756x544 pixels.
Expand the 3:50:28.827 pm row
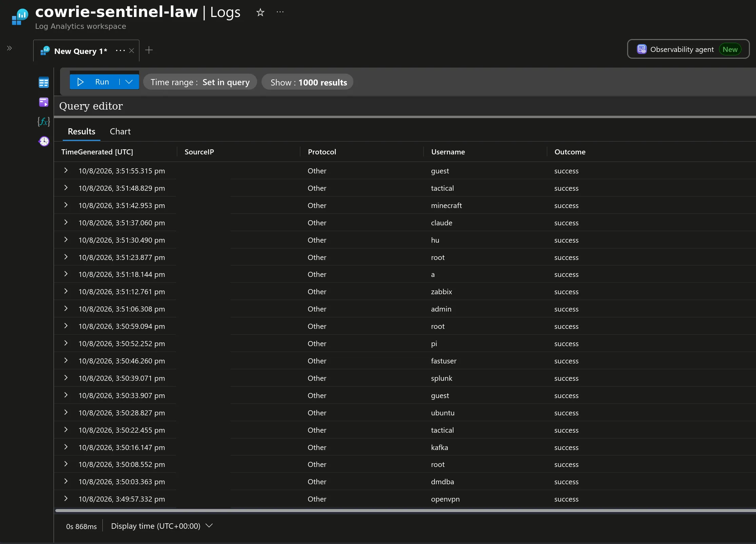(x=66, y=412)
